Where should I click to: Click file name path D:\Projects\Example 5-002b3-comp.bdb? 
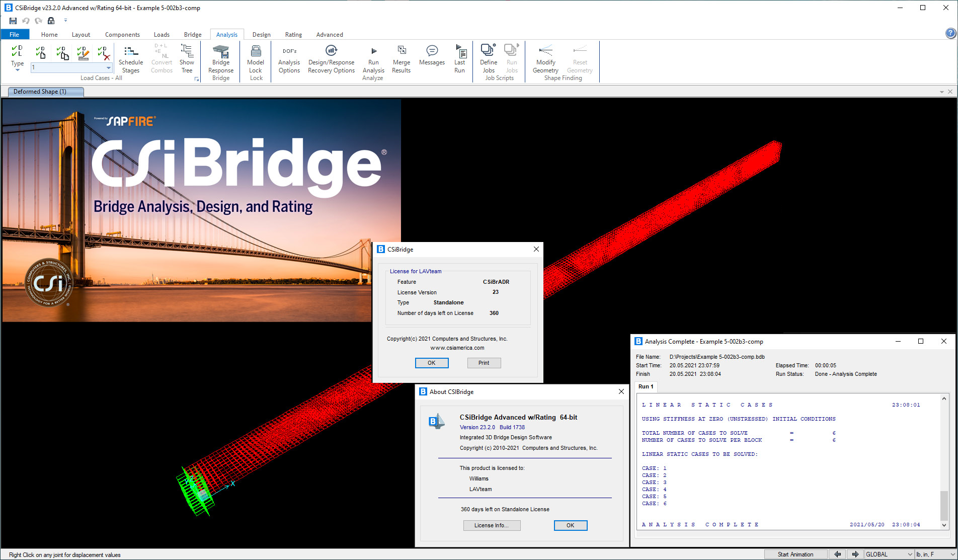tap(717, 357)
